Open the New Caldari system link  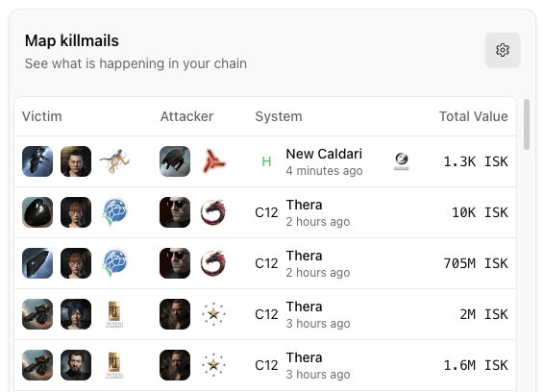tap(324, 154)
